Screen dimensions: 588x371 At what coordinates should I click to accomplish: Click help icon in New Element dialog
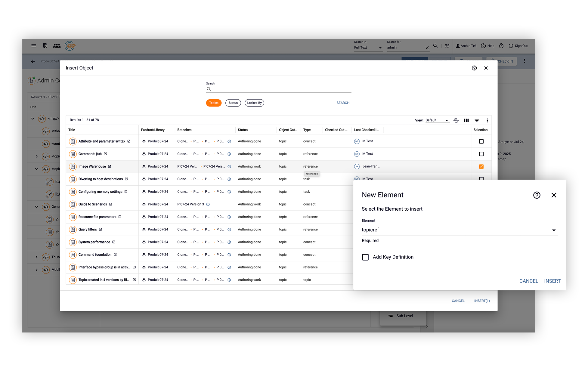click(537, 195)
